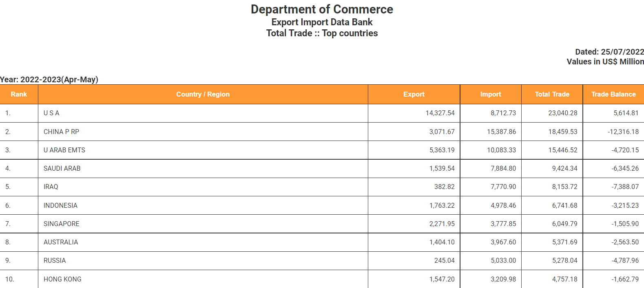Viewport: 644px width, 288px height.
Task: Click INDONESIA in the country column
Action: click(60, 205)
